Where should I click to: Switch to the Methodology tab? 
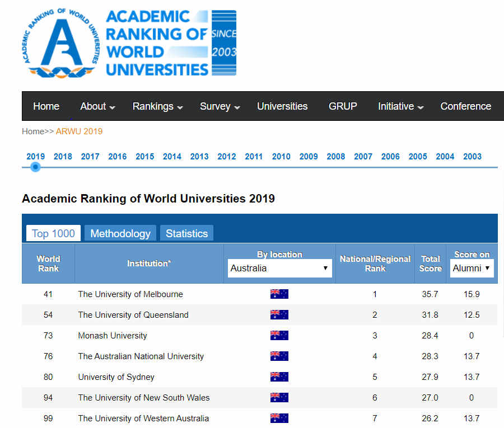tap(120, 233)
